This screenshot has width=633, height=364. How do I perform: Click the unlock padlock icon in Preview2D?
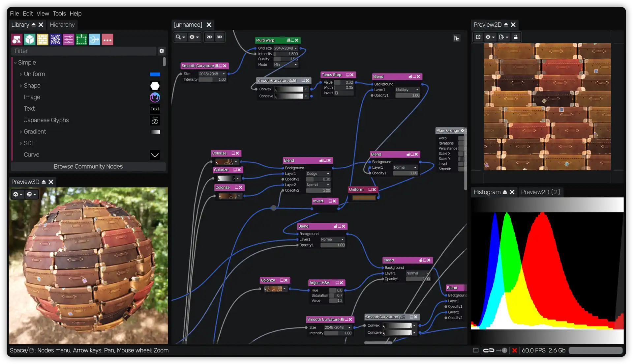[x=516, y=37]
